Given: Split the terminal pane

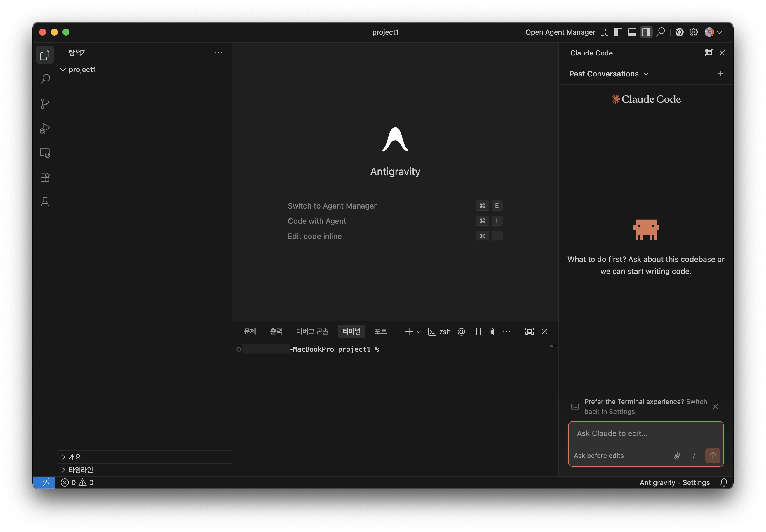Looking at the screenshot, I should click(x=476, y=331).
